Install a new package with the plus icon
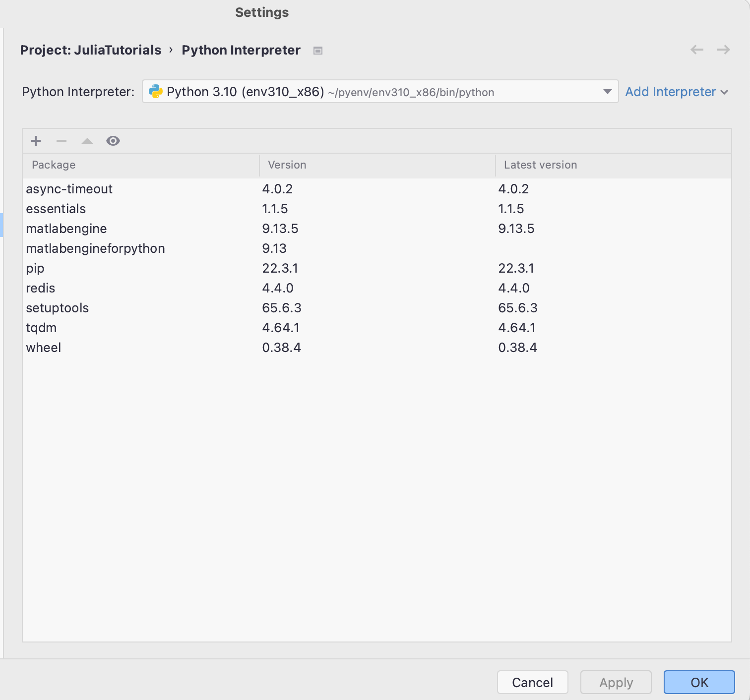The width and height of the screenshot is (750, 700). pos(35,141)
